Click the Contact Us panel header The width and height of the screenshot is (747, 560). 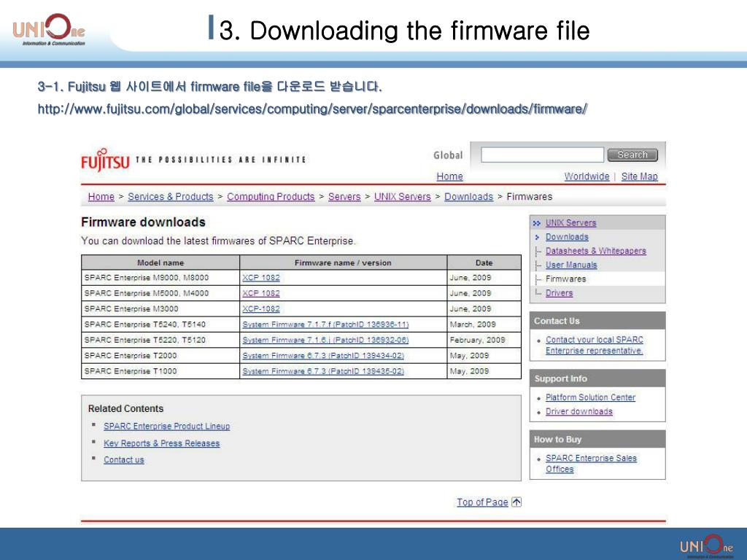[597, 321]
